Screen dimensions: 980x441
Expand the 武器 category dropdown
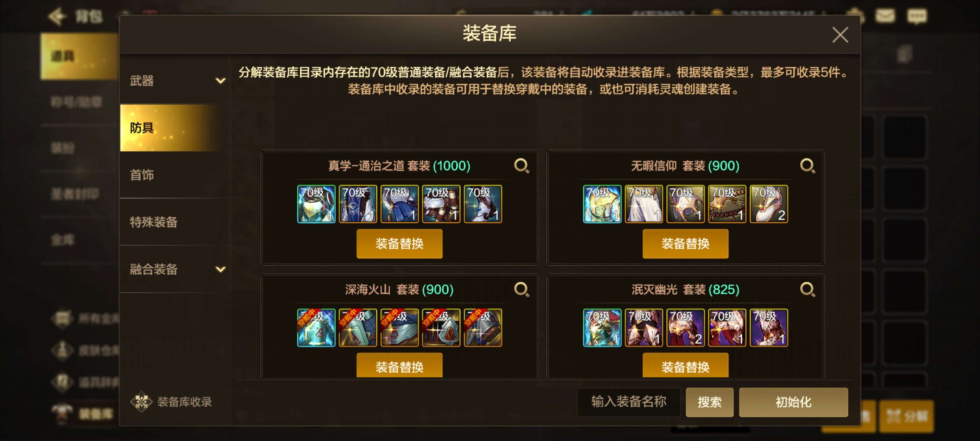[x=220, y=80]
